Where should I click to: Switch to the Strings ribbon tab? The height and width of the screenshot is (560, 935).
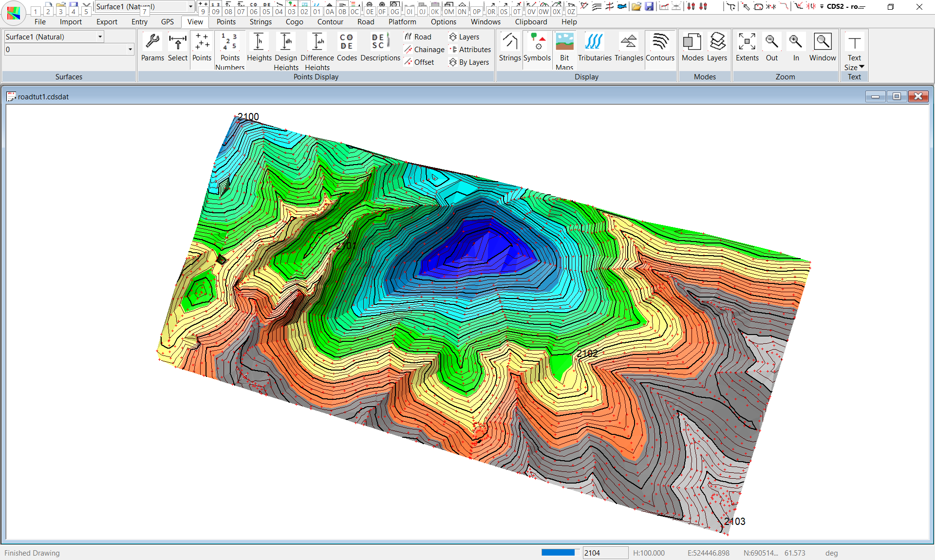(261, 22)
